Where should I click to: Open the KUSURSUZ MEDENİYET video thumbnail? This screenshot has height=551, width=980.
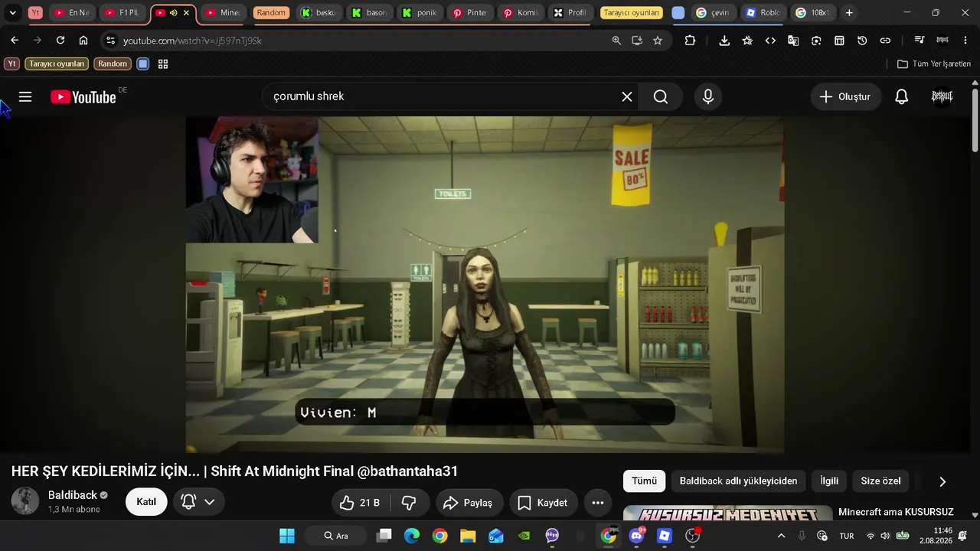pos(727,514)
